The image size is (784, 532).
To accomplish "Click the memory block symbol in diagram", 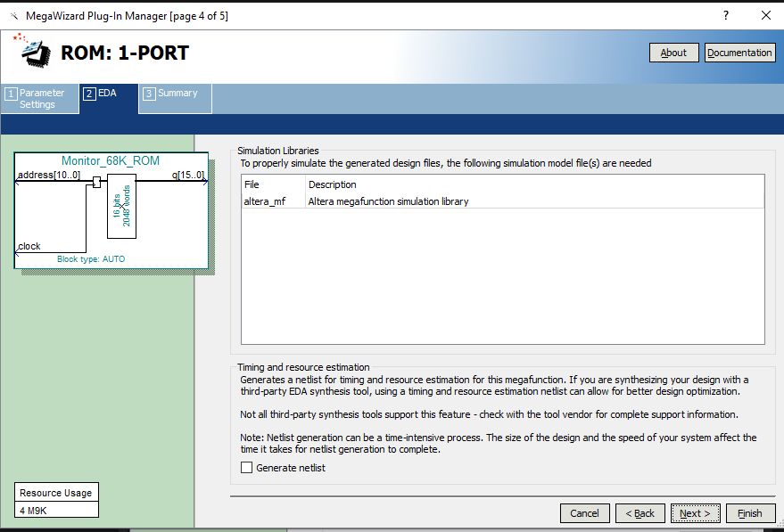I will (121, 206).
